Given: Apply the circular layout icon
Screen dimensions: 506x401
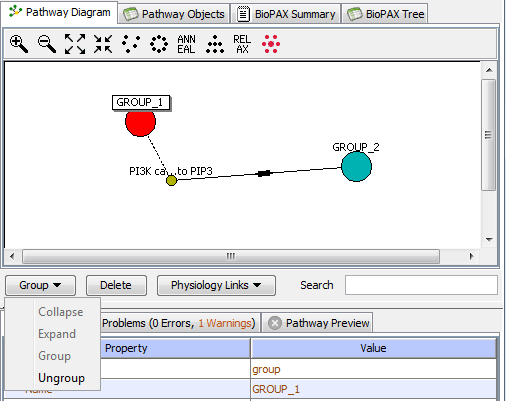Looking at the screenshot, I should tap(159, 44).
